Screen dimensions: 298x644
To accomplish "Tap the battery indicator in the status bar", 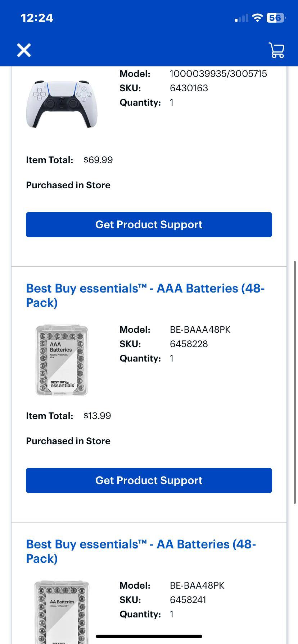I will pyautogui.click(x=276, y=18).
